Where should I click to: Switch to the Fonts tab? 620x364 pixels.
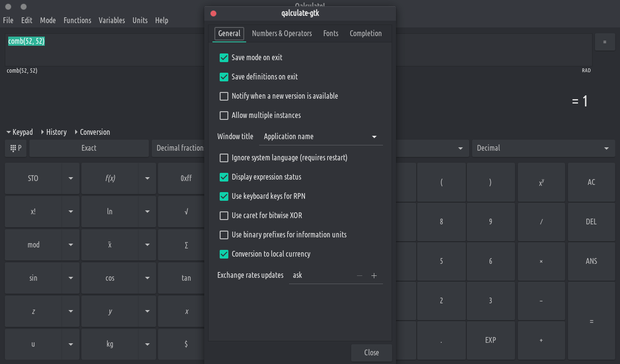330,33
